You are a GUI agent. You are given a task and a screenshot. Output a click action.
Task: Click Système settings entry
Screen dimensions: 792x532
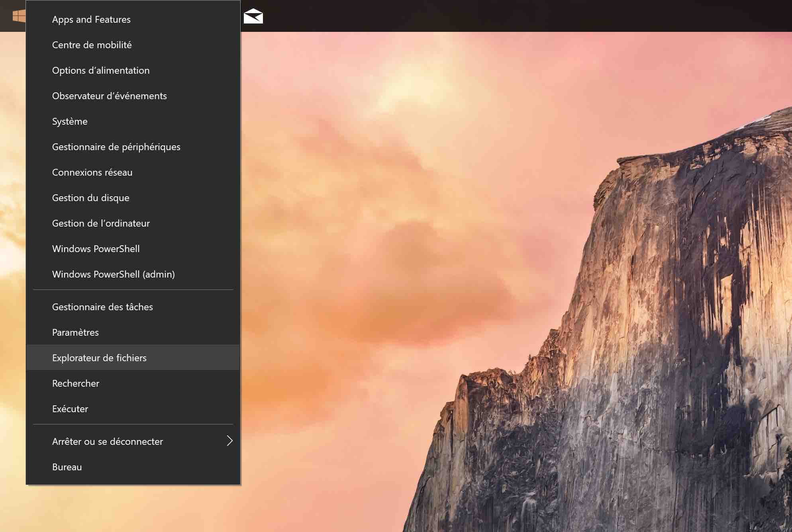coord(69,121)
